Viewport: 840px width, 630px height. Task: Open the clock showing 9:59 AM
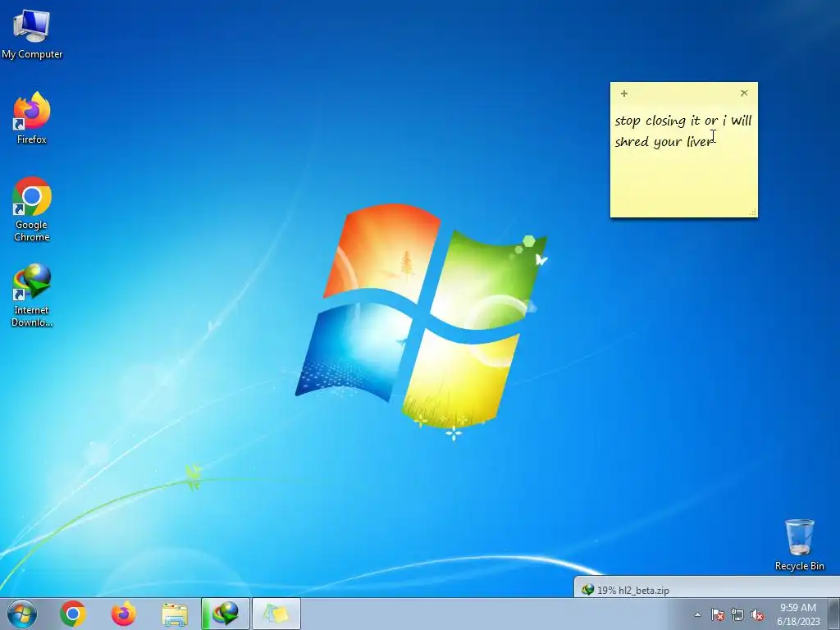pos(798,614)
